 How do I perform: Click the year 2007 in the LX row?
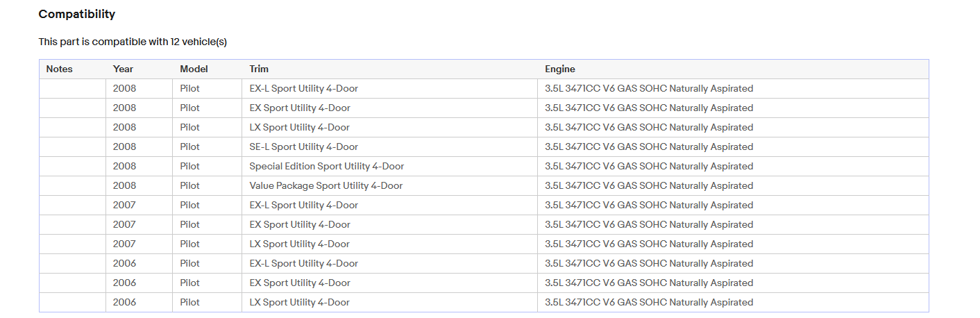(125, 244)
